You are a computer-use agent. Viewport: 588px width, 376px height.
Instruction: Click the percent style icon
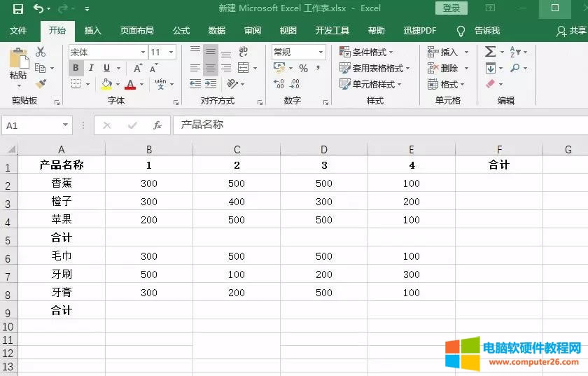(303, 68)
